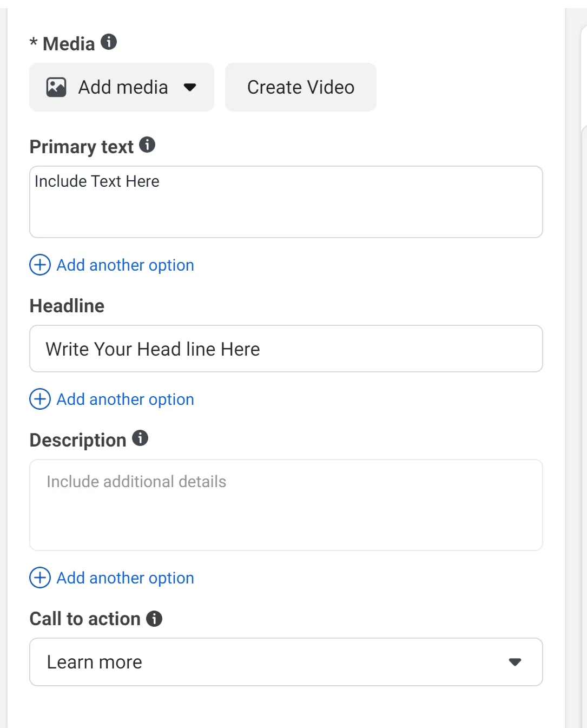Add another option for Primary text

[x=126, y=265]
